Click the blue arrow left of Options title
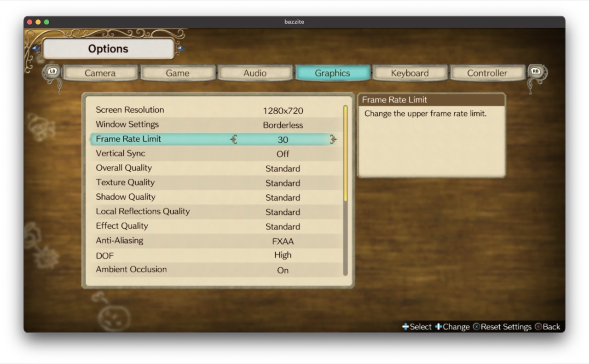The width and height of the screenshot is (589, 364). tap(36, 48)
